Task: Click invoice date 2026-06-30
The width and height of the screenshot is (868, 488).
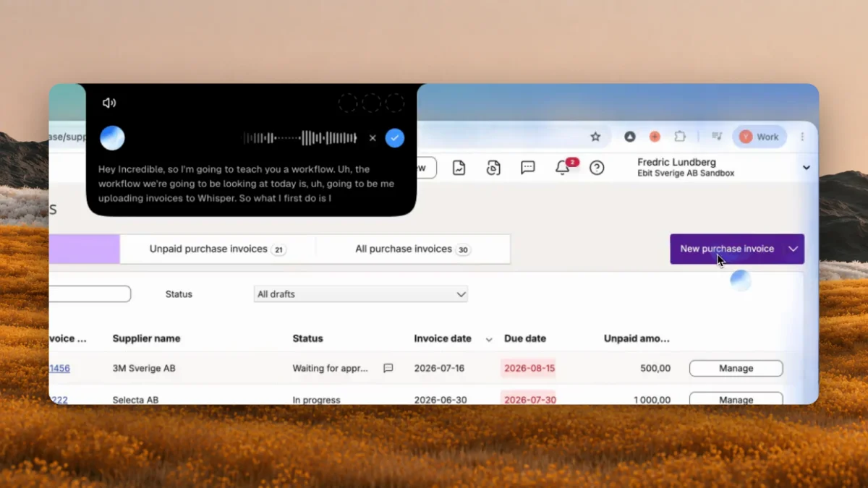Action: 441,400
